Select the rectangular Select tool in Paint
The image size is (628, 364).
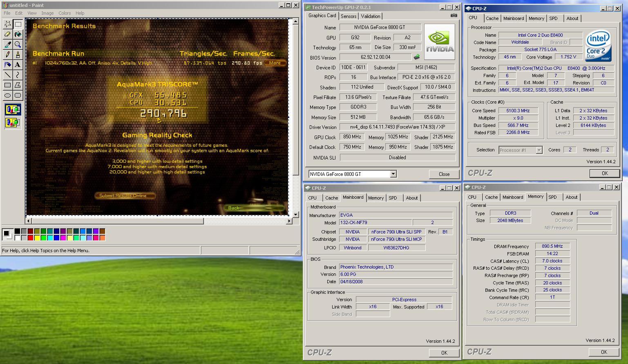tap(18, 24)
